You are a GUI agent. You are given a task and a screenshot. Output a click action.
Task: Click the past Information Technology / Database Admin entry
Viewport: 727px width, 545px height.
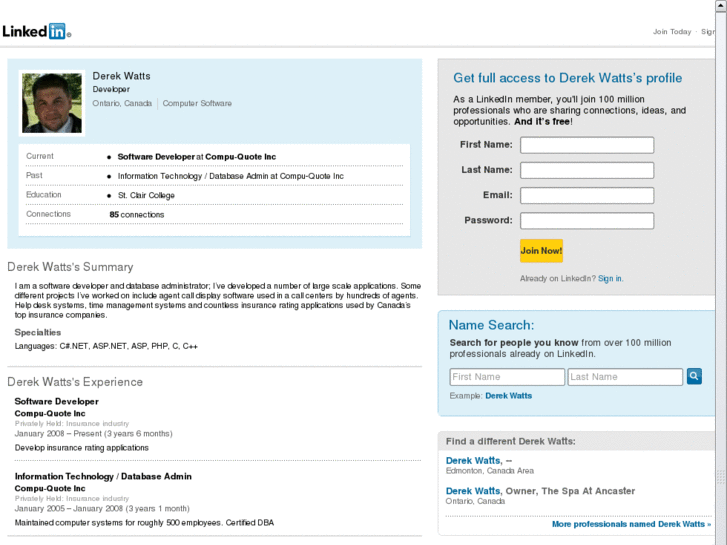point(230,176)
